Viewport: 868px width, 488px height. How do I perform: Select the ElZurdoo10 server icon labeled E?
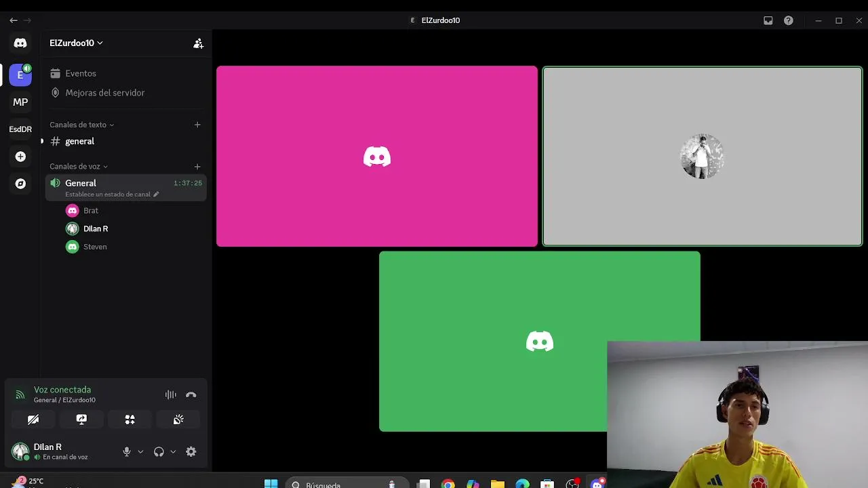click(20, 75)
